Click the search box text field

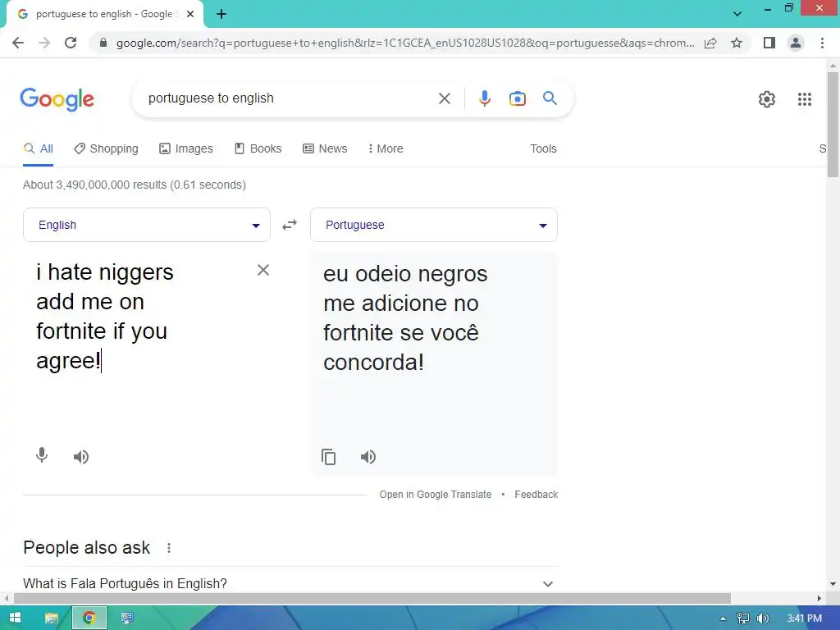[290, 98]
